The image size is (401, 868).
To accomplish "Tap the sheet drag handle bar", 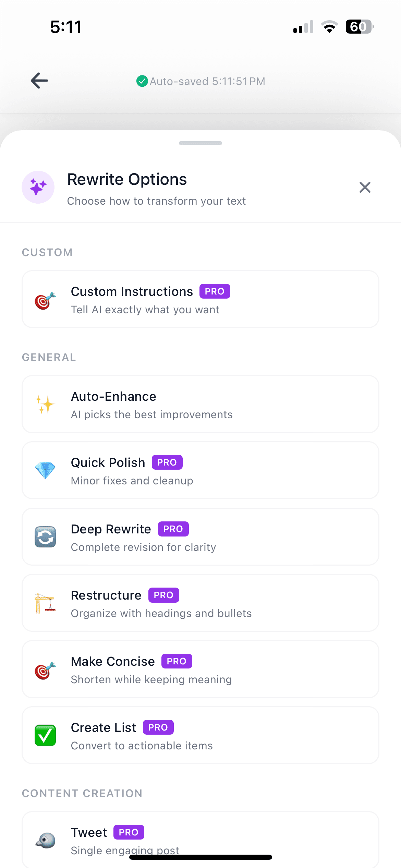I will 200,143.
